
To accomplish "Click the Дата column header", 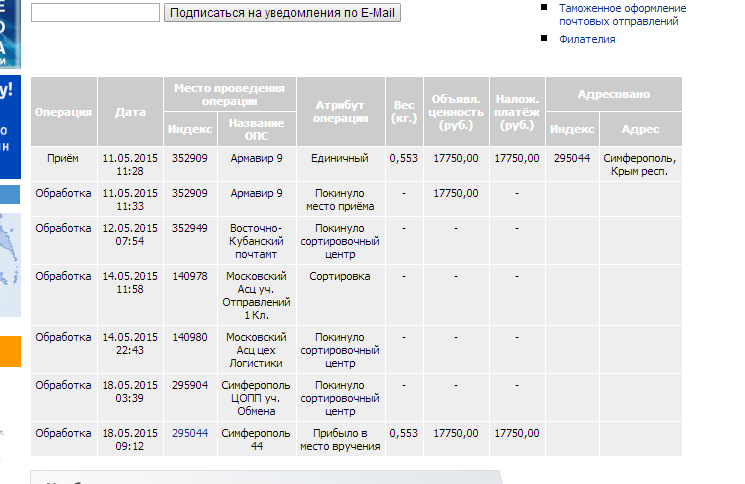I will click(130, 112).
